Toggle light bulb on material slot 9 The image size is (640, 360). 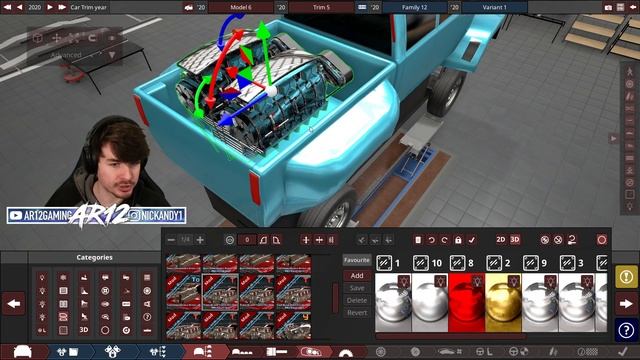pos(550,281)
